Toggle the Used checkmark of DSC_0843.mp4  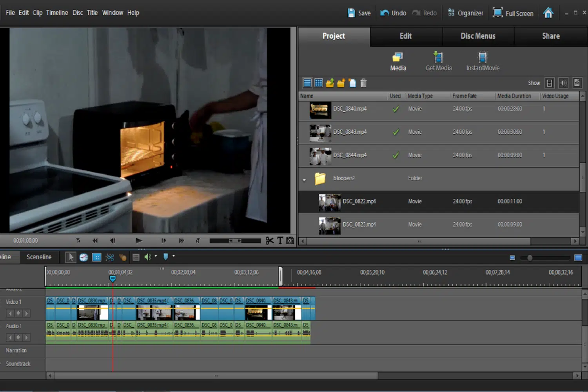click(396, 132)
